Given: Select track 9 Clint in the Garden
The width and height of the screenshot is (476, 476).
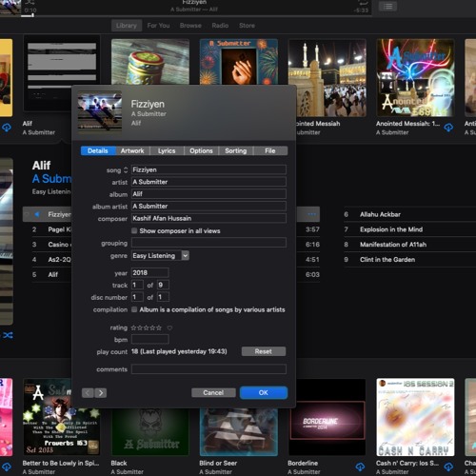Looking at the screenshot, I should [409, 260].
